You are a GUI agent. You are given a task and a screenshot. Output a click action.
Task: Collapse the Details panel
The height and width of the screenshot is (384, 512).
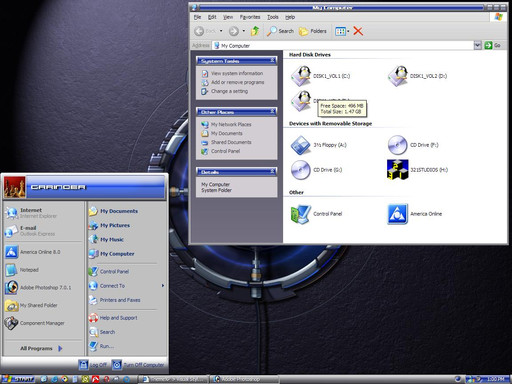click(272, 171)
